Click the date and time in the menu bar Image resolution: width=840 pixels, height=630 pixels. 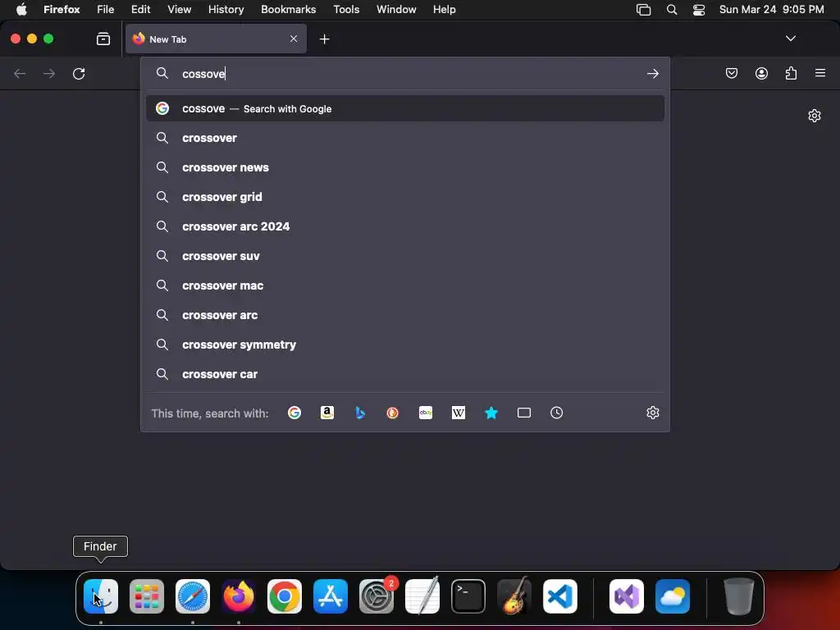pos(771,10)
